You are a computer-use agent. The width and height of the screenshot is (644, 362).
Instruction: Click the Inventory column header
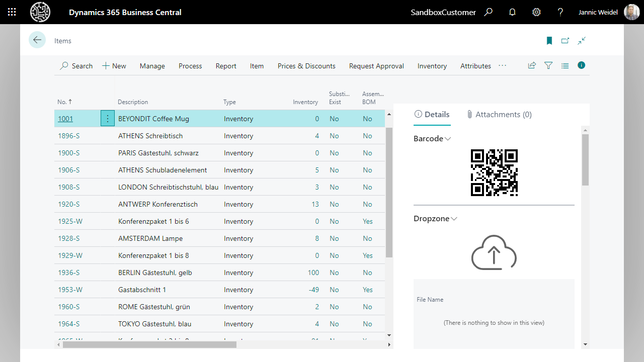pos(305,102)
